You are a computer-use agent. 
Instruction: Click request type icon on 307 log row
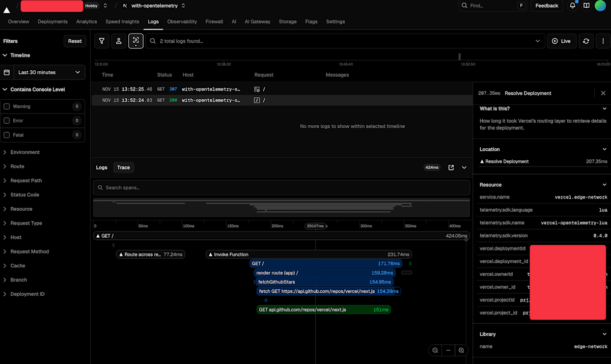click(257, 89)
